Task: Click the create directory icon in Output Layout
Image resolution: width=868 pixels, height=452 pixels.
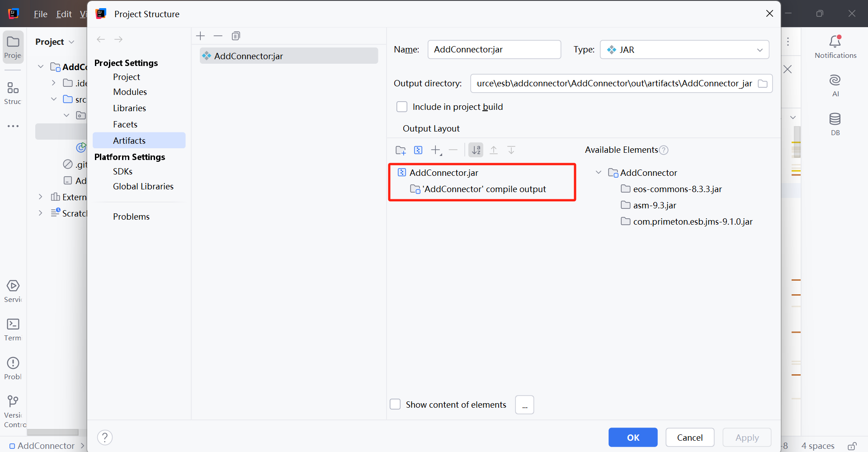Action: tap(401, 150)
